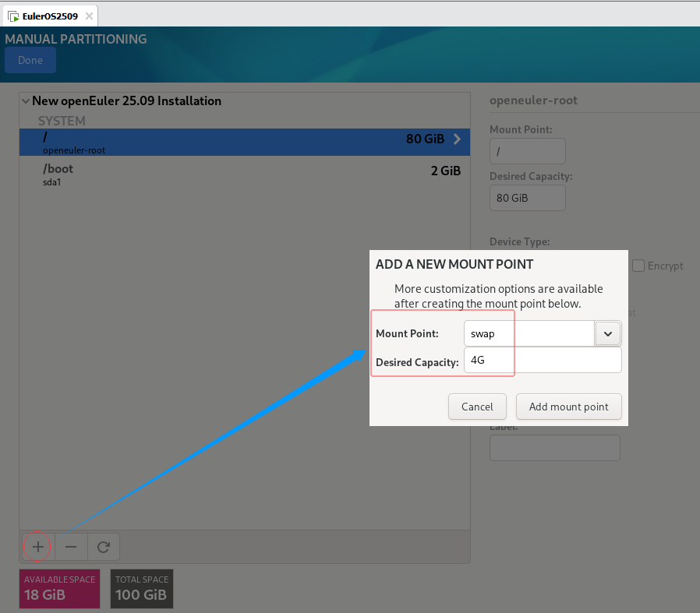Click the TOTAL SPACE 100 GiB box
The width and height of the screenshot is (700, 613).
(142, 588)
